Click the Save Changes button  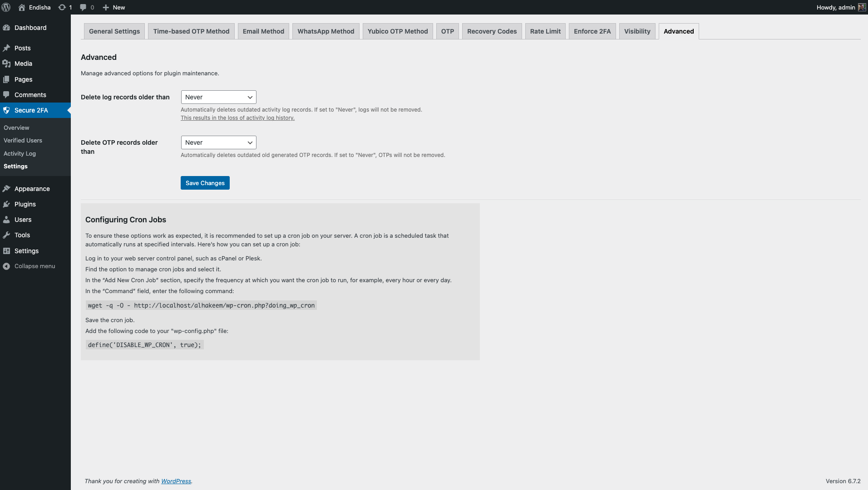[x=205, y=183]
